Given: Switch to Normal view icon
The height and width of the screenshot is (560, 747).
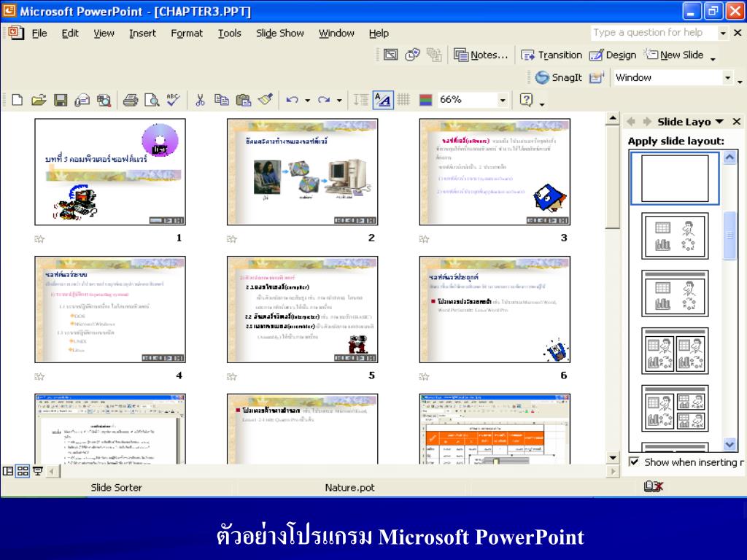Looking at the screenshot, I should tap(8, 472).
